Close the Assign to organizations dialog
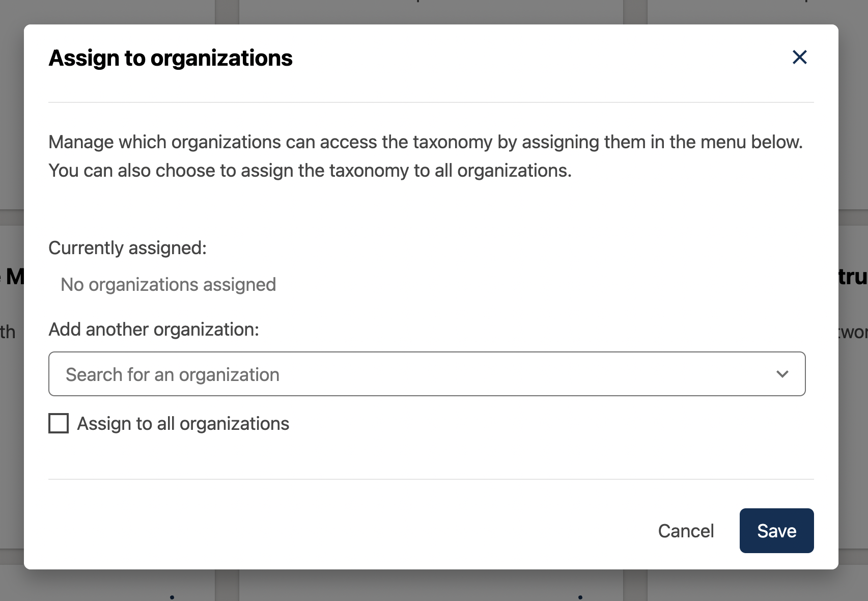 [x=799, y=58]
